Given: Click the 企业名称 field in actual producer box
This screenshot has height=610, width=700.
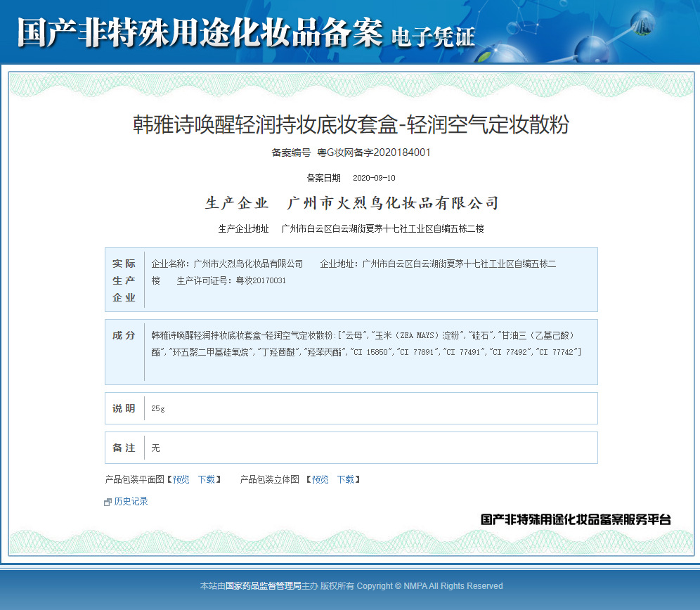Looking at the screenshot, I should pos(227,264).
